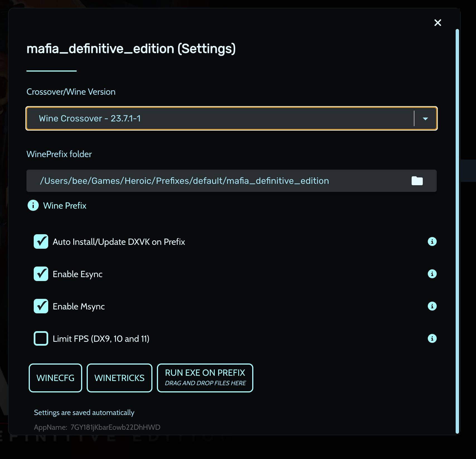Click 'Settings are saved automatically' text

84,412
